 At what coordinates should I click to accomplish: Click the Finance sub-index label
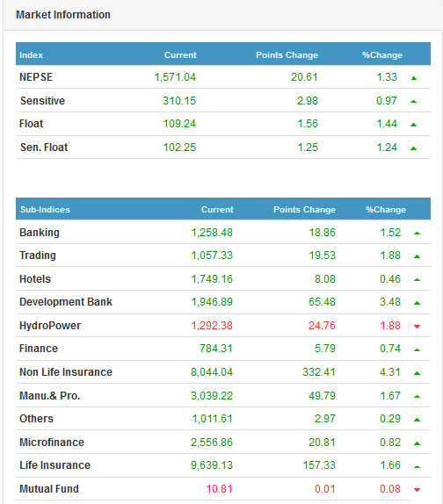click(x=39, y=349)
